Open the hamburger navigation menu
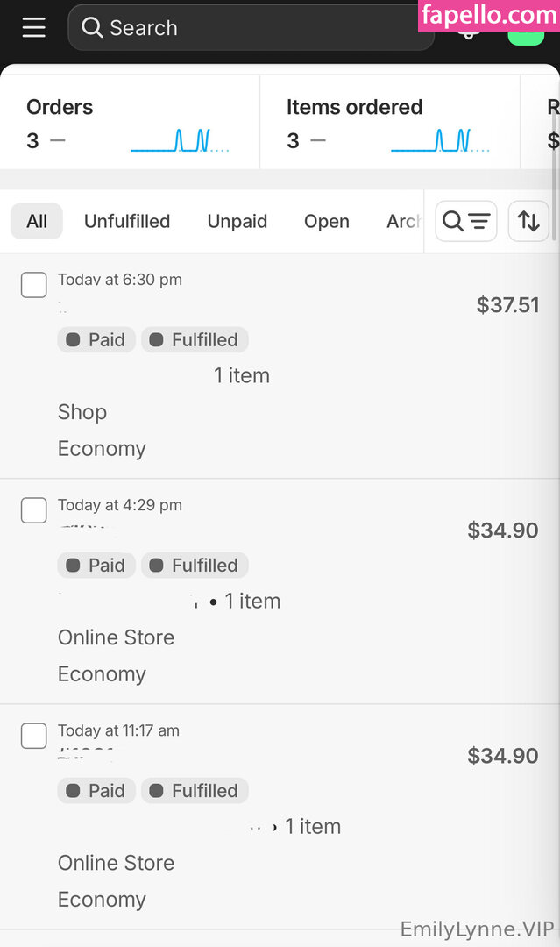The width and height of the screenshot is (560, 947). [x=33, y=28]
